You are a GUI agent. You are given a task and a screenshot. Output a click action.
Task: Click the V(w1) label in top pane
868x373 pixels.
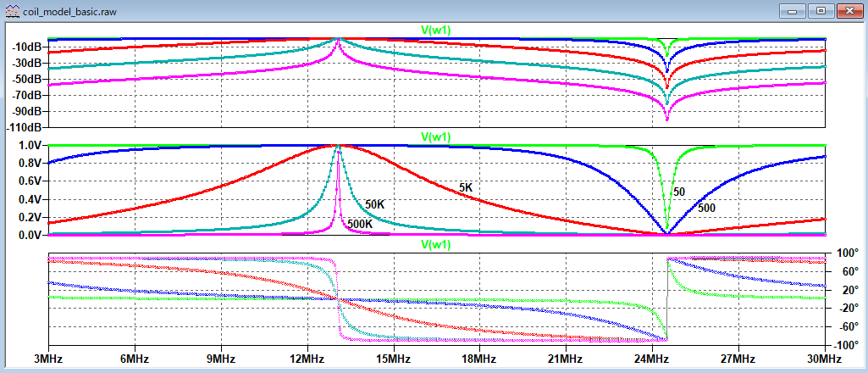(x=436, y=31)
